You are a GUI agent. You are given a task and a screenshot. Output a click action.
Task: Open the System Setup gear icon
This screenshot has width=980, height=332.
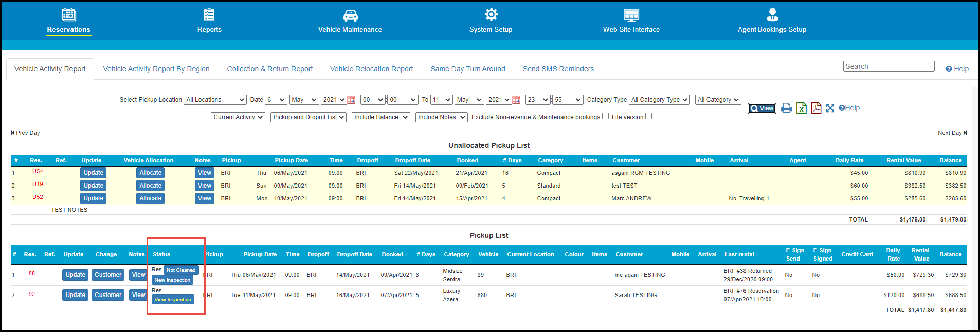click(x=491, y=14)
